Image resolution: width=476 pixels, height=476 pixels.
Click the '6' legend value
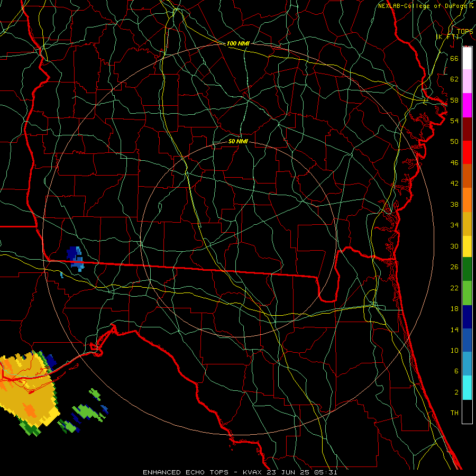click(456, 371)
